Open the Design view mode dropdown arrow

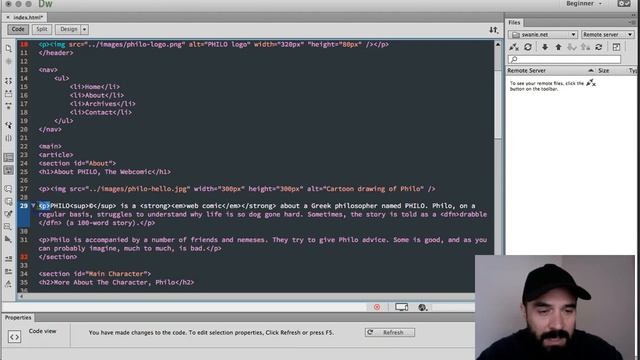tap(84, 29)
